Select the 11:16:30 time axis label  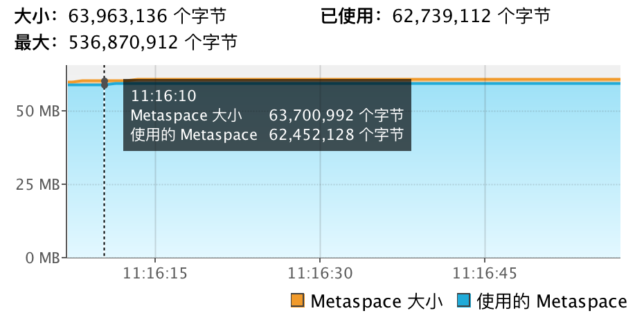click(319, 274)
